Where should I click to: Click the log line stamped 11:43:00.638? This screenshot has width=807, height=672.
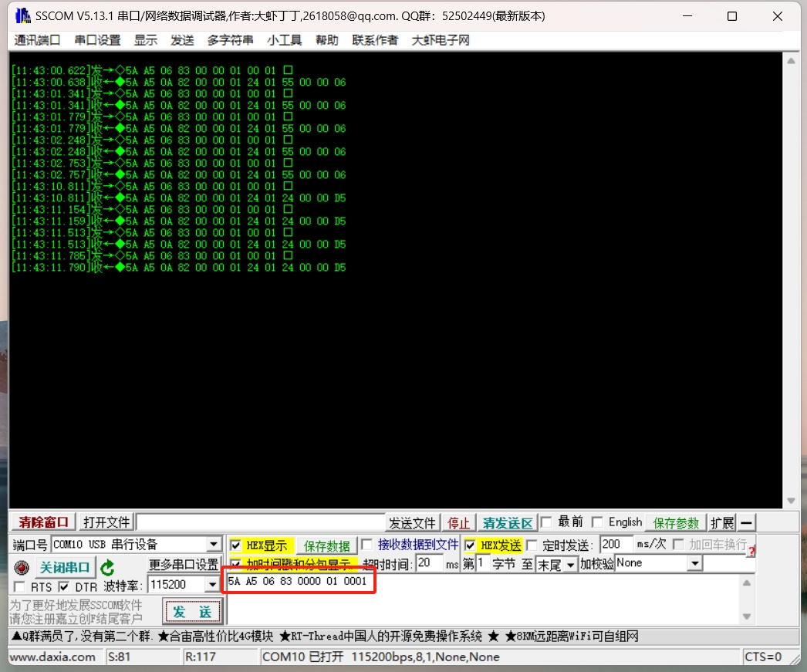tap(178, 83)
